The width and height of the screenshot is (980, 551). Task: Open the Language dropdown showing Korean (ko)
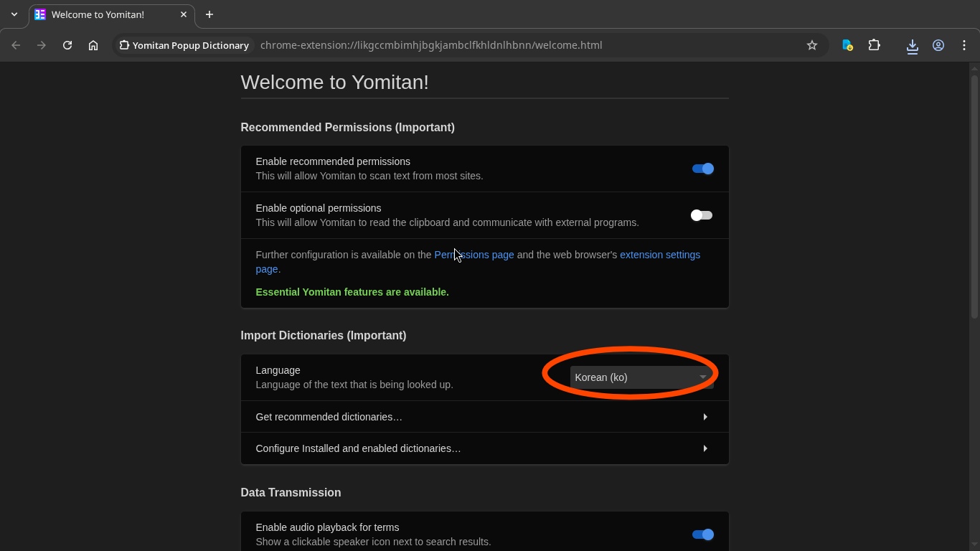point(641,377)
